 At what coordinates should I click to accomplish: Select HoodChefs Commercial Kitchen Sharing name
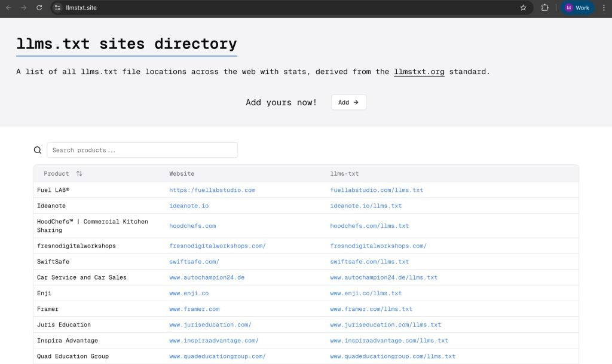[x=93, y=226]
